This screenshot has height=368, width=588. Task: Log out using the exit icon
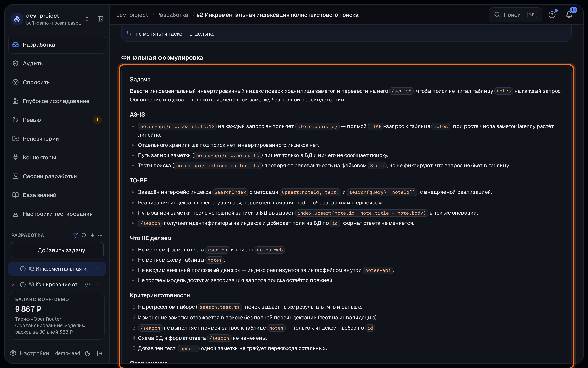coord(100,353)
